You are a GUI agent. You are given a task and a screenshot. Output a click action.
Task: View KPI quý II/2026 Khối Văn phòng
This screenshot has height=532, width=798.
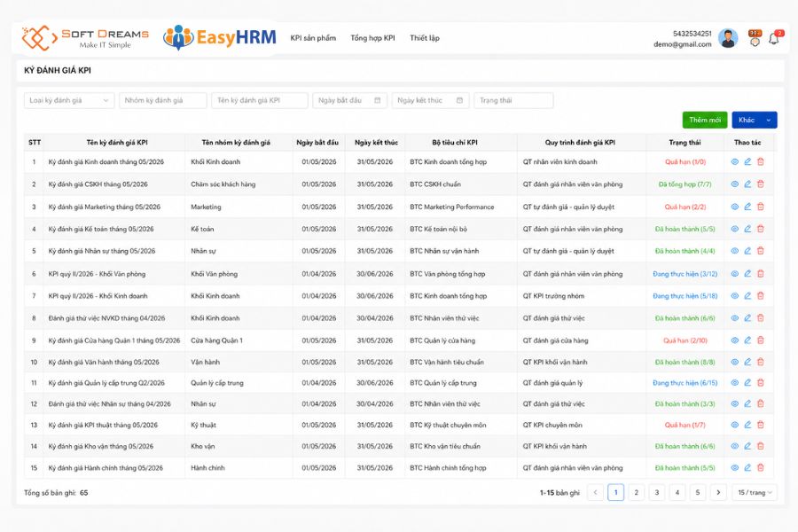[x=734, y=274]
